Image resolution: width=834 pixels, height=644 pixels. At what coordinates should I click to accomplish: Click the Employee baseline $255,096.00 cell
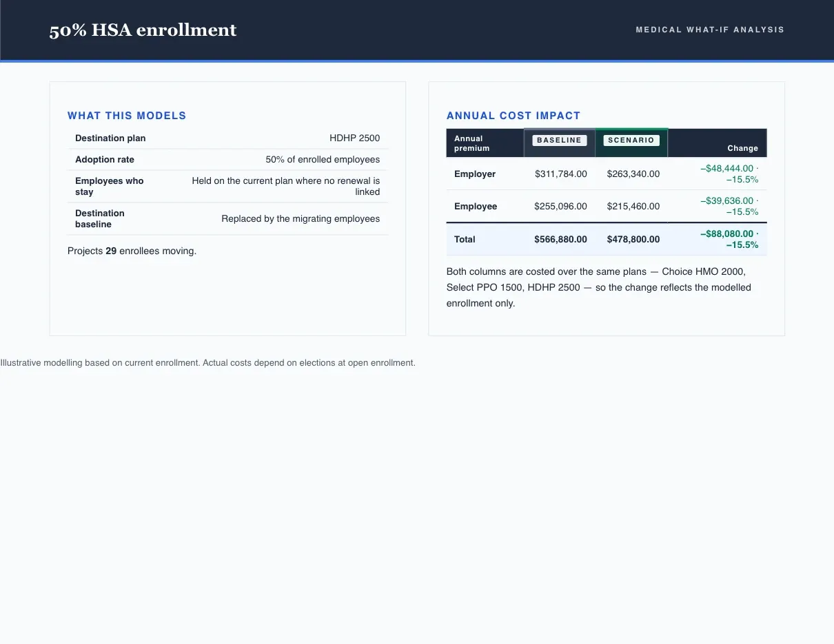click(560, 207)
